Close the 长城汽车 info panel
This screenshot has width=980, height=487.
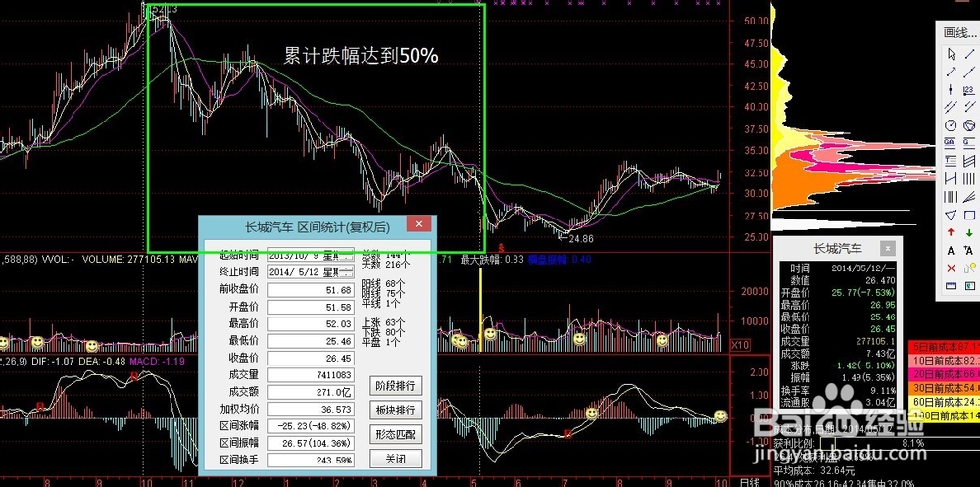point(887,248)
